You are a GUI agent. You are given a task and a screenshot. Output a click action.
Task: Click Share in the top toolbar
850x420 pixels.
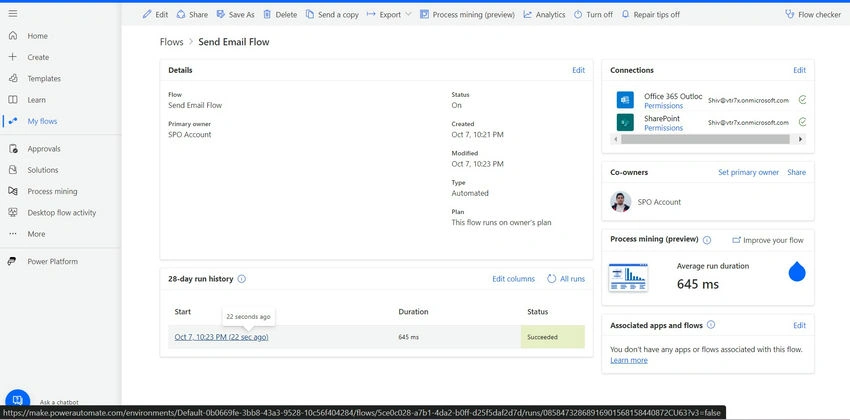[x=192, y=15]
